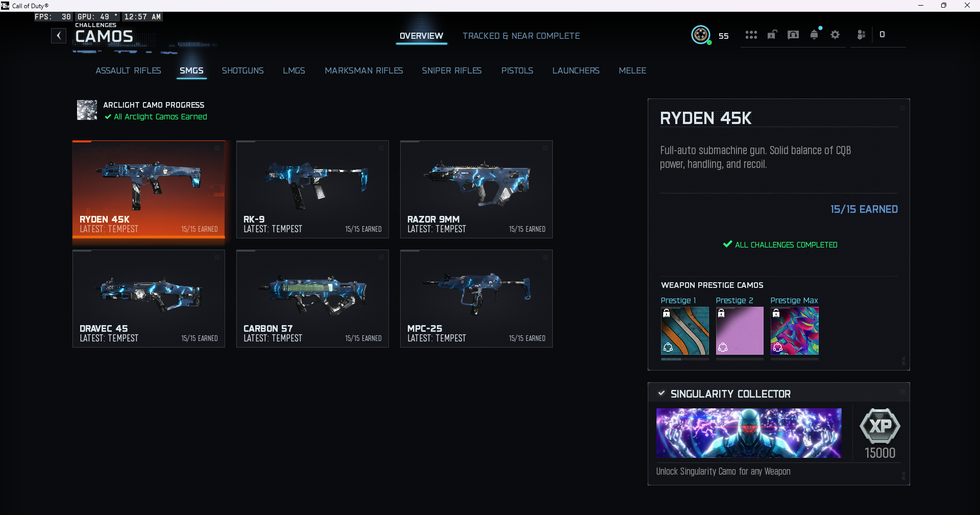Image resolution: width=980 pixels, height=515 pixels.
Task: Click the padlock on the Prestige 2 camo
Action: coord(721,313)
